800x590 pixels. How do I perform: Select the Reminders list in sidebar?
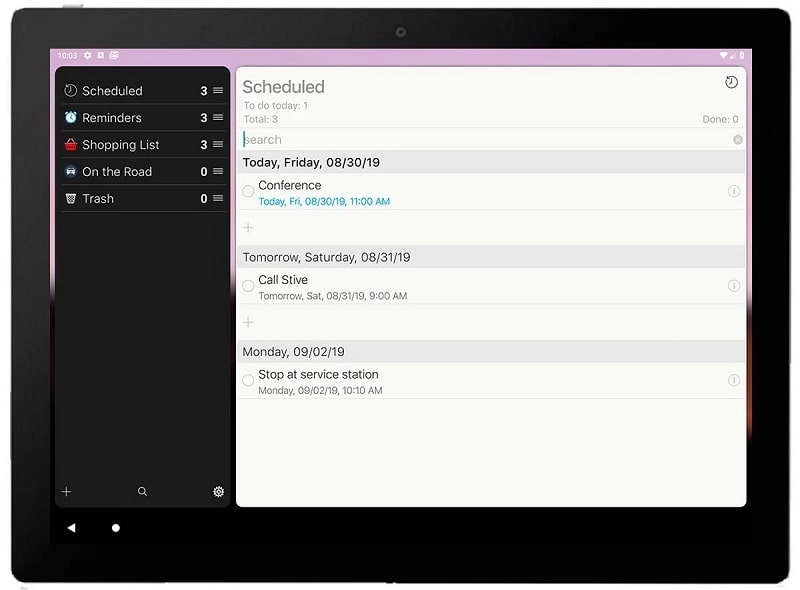[x=111, y=118]
